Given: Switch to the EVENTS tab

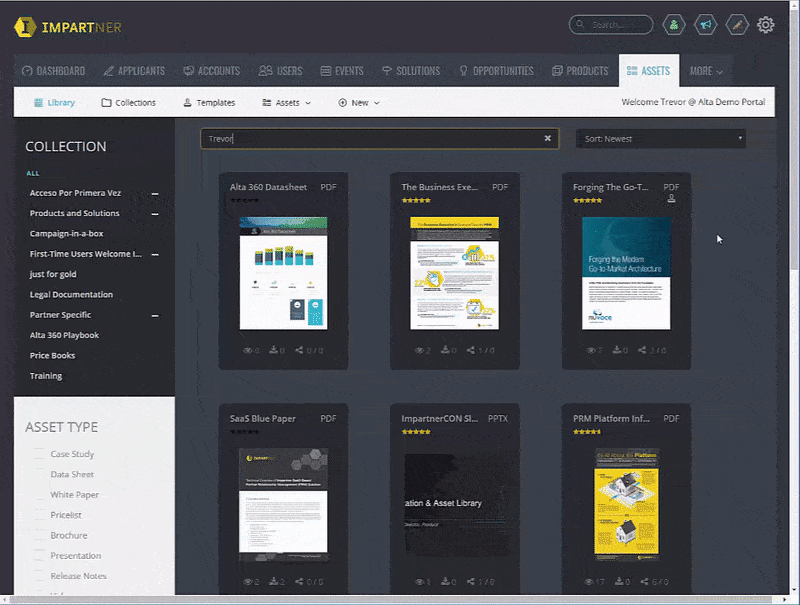Looking at the screenshot, I should [x=342, y=71].
